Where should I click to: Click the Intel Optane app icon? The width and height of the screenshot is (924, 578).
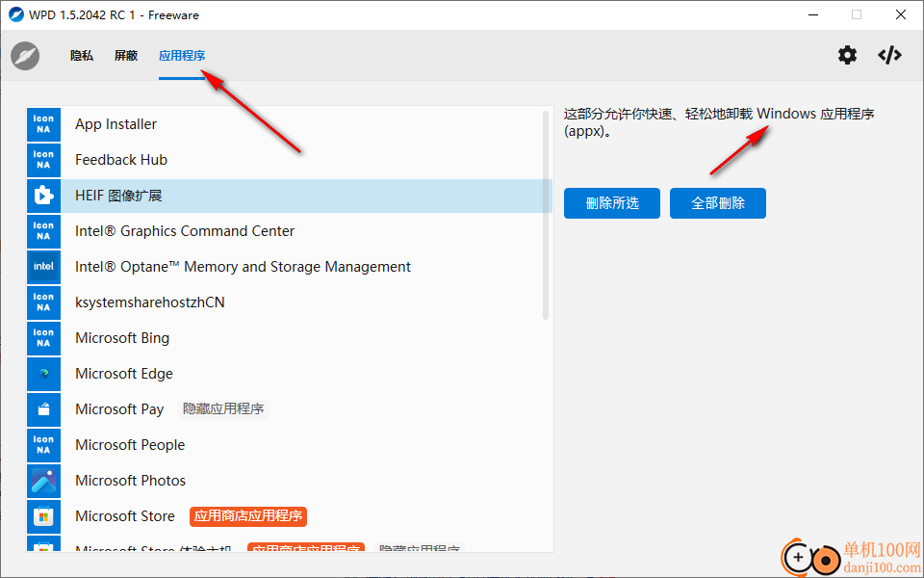coord(43,267)
